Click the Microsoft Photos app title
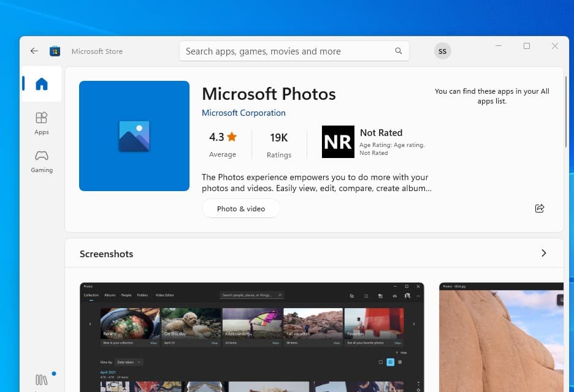Screen dimensions: 574x392 pos(269,94)
